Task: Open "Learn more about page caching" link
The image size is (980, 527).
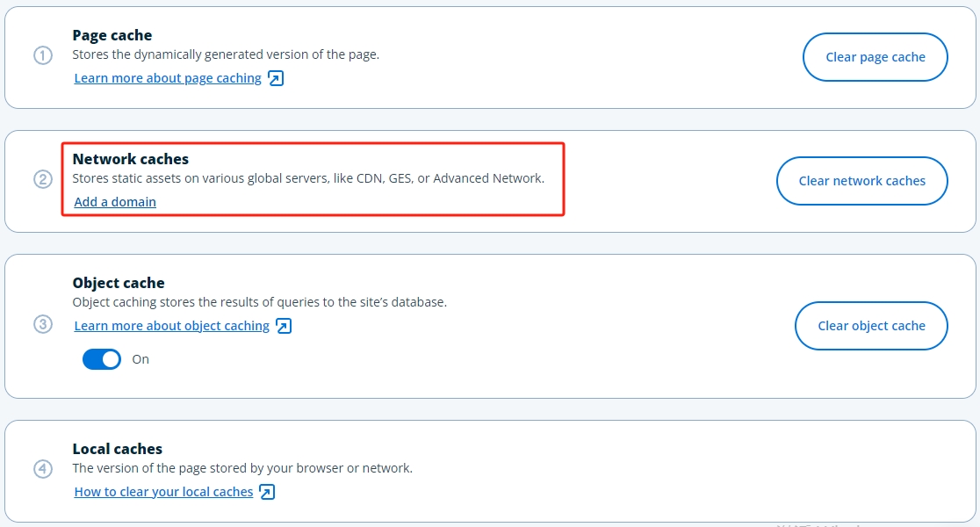Action: coord(168,78)
